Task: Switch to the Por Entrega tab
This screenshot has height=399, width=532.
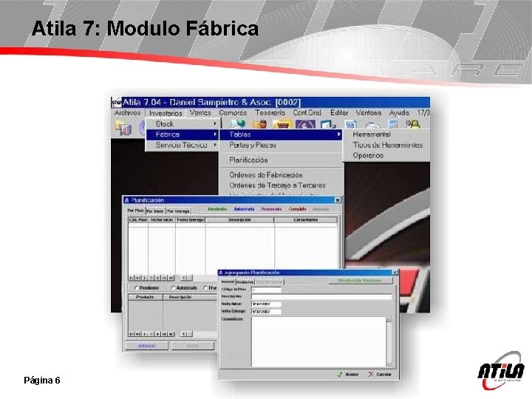Action: point(179,211)
